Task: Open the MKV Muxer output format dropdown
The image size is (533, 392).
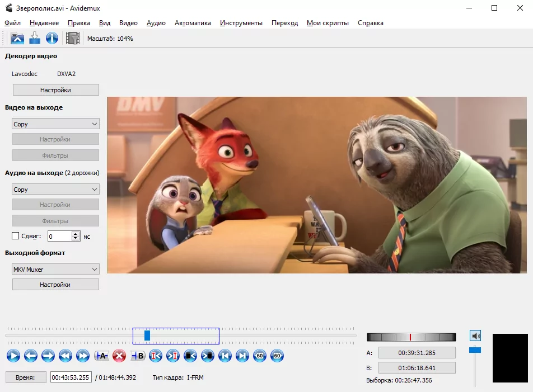Action: tap(55, 269)
